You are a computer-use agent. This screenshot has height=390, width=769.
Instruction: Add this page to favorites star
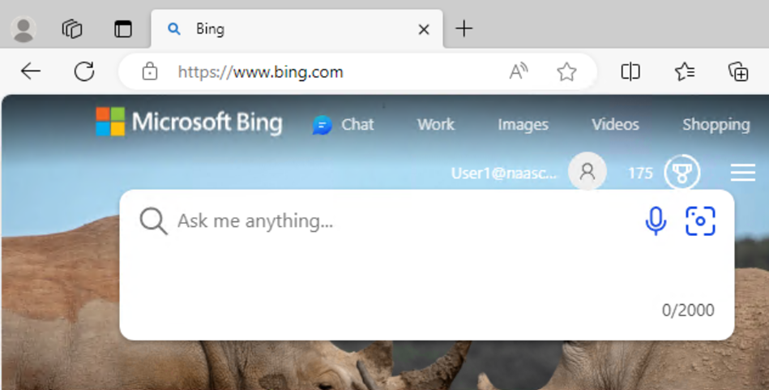(x=566, y=72)
